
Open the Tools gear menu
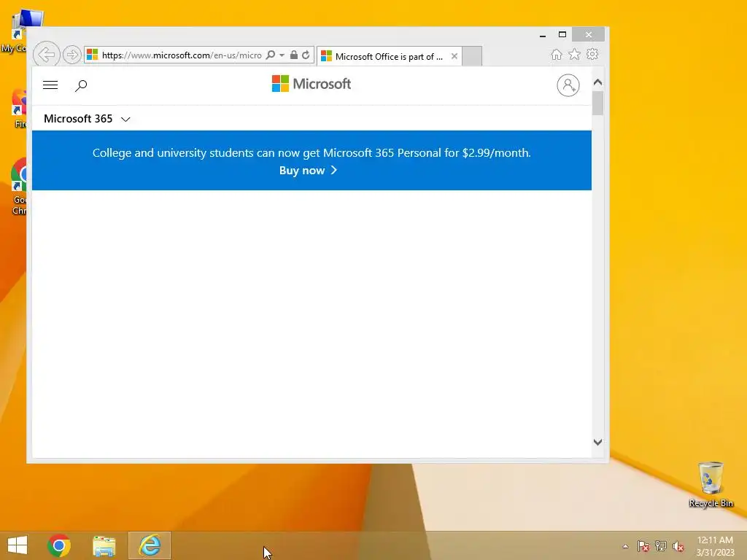[x=592, y=54]
